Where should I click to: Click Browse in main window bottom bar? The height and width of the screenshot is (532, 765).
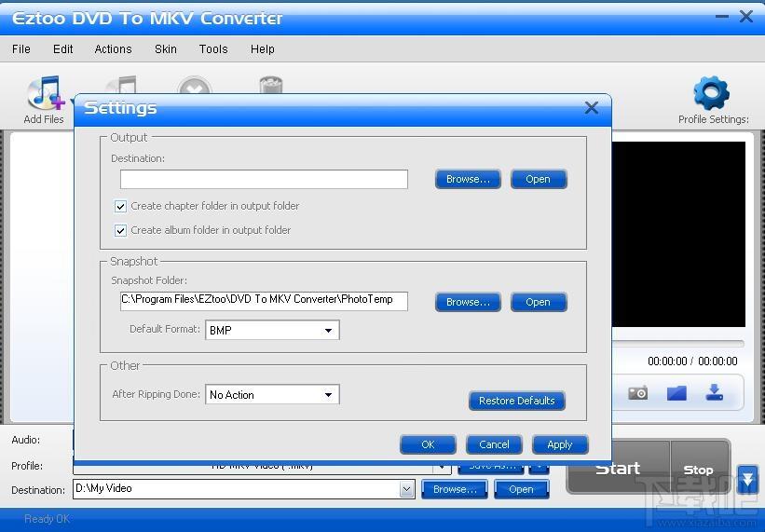(x=455, y=489)
